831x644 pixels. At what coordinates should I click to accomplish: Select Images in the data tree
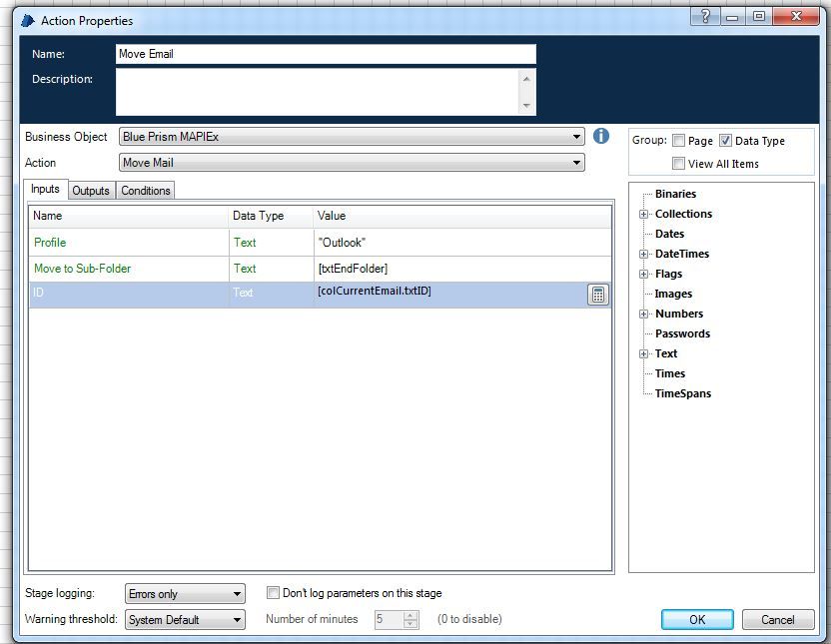(673, 294)
